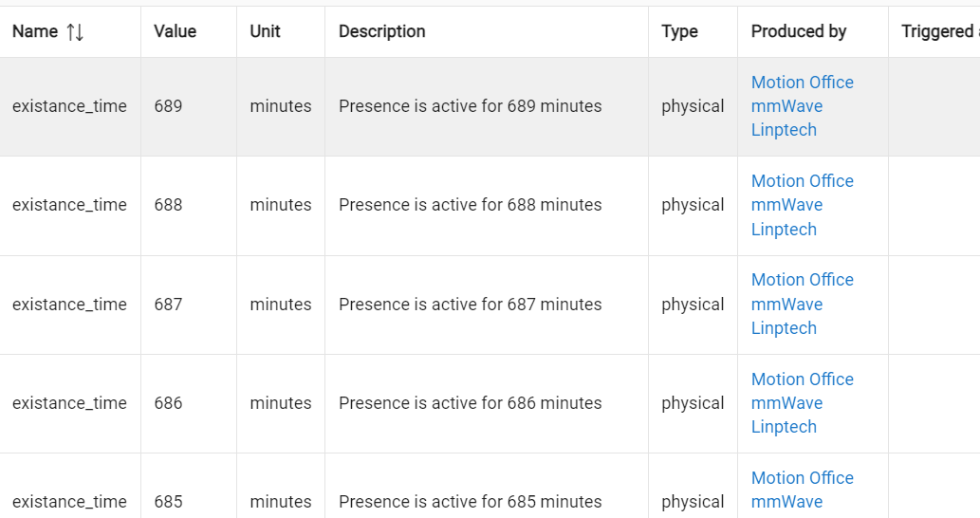Open Motion Office mmWave link for 685 row
Image resolution: width=980 pixels, height=518 pixels.
coord(802,490)
